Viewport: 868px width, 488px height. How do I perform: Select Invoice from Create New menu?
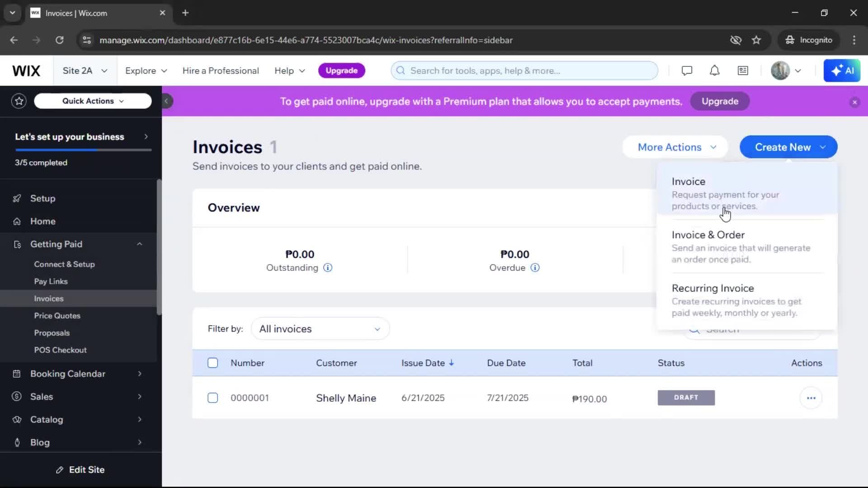pyautogui.click(x=747, y=193)
